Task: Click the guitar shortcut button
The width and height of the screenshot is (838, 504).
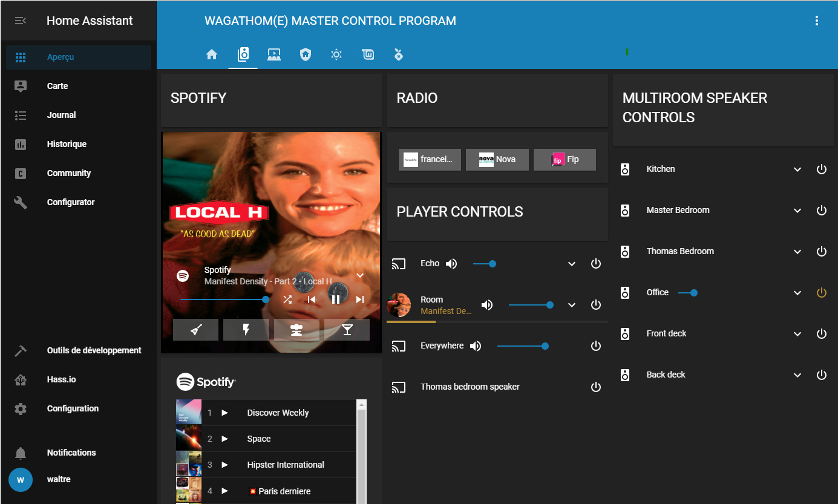Action: click(x=195, y=330)
